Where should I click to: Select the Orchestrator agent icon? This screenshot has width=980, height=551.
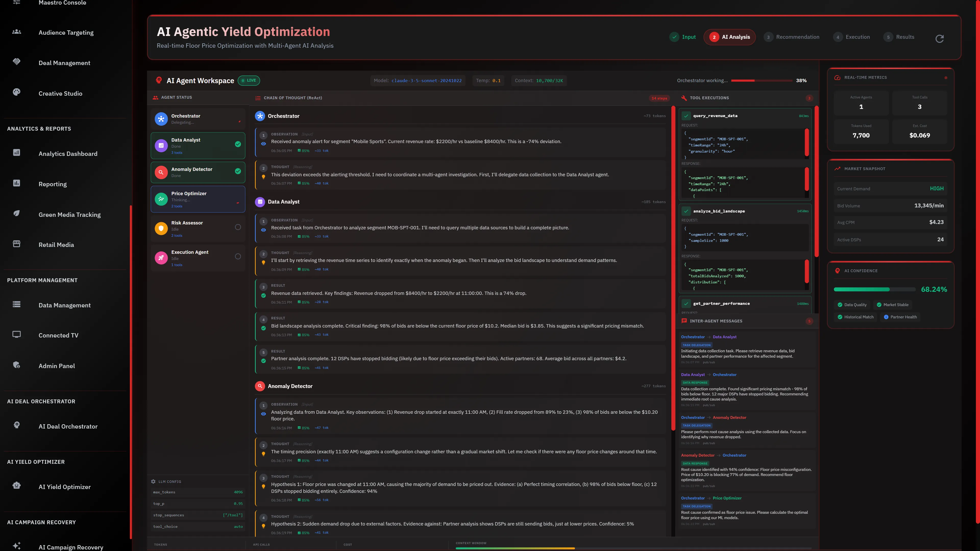coord(161,119)
